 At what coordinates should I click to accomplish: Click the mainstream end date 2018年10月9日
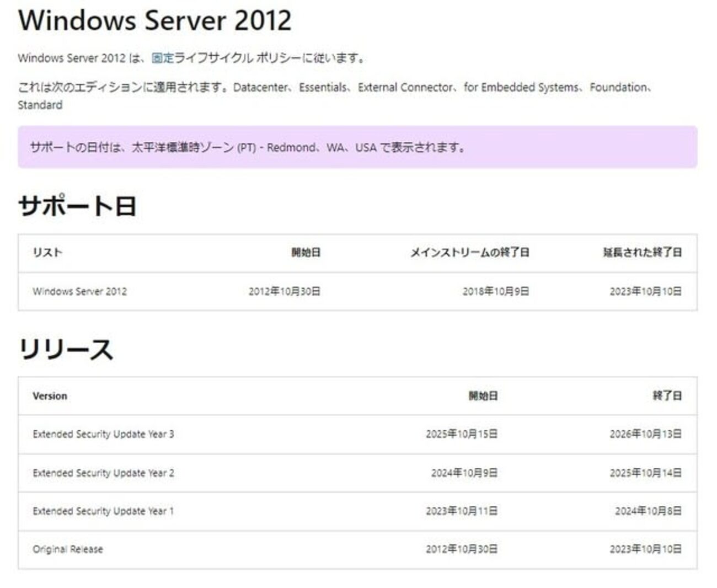496,291
